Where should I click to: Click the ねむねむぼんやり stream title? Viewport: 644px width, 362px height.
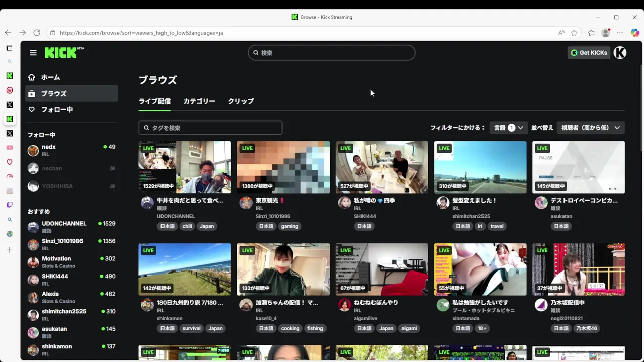pyautogui.click(x=376, y=303)
